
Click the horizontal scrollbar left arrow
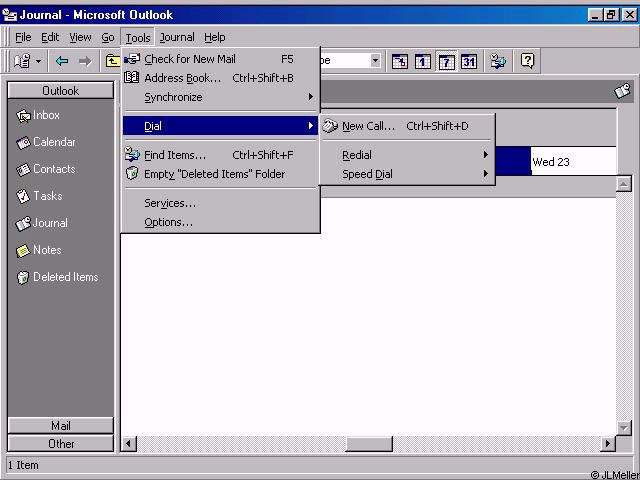coord(129,444)
